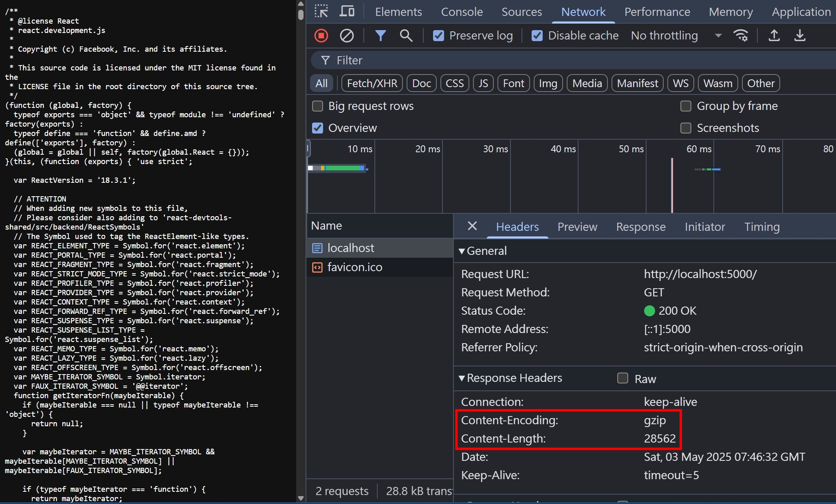Filter by Fetch/XHR requests
The width and height of the screenshot is (836, 504).
pos(372,83)
